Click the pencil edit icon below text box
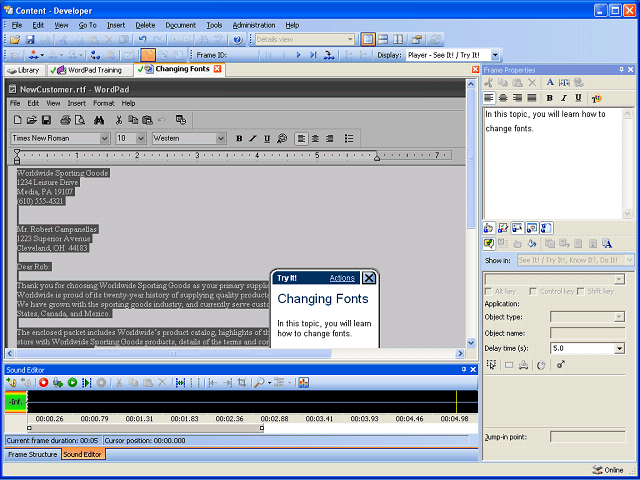640x480 pixels. tap(503, 228)
